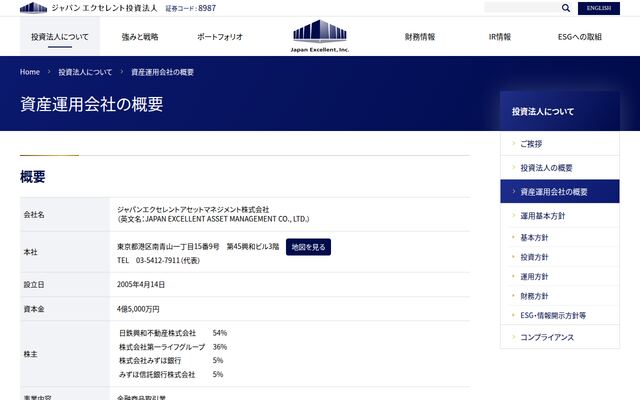
Task: Open 投資方針 sidebar sub-item
Action: (x=534, y=257)
